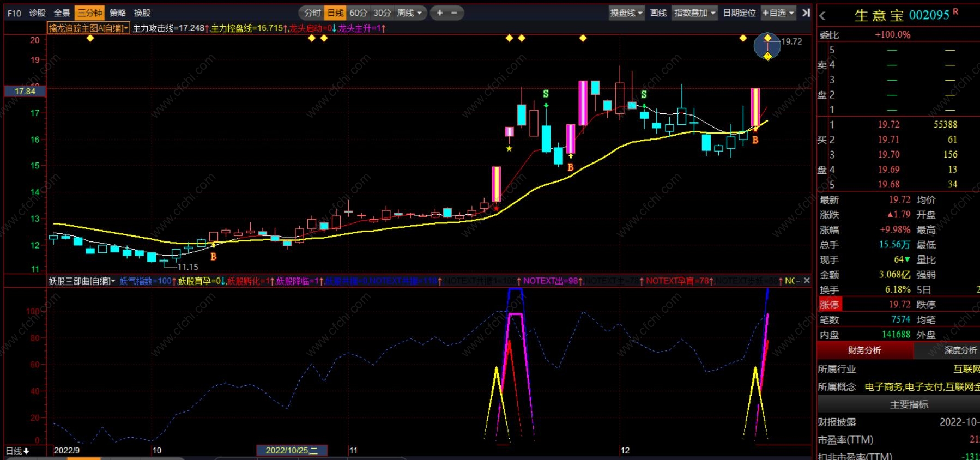The height and width of the screenshot is (460, 980).
Task: Click the 画线 drawing tool button
Action: point(658,13)
